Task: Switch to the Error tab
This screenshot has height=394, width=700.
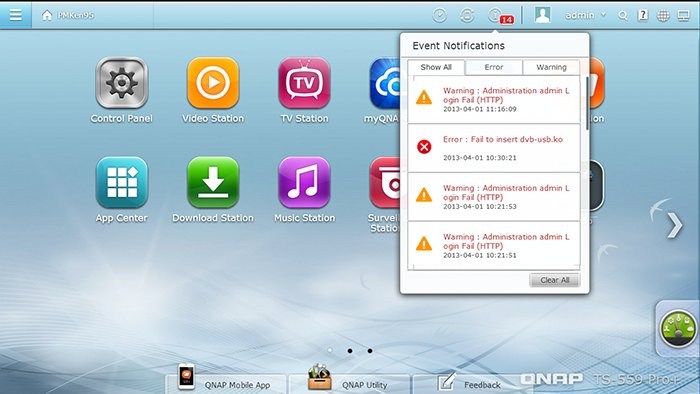Action: pos(494,67)
